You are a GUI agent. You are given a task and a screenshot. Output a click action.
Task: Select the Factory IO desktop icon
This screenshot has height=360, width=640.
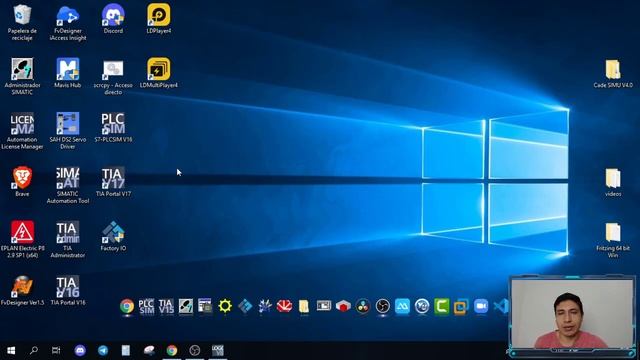pos(113,236)
